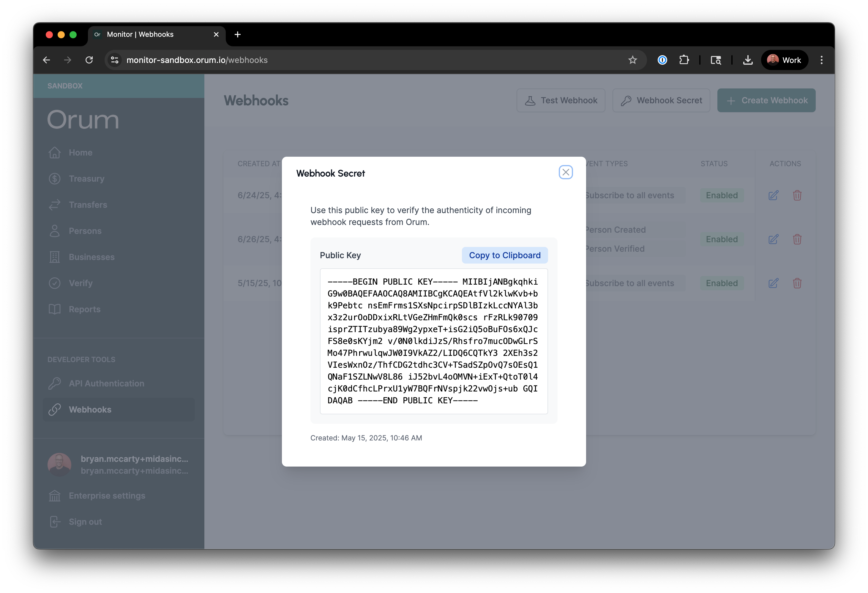Viewport: 868px width, 593px height.
Task: Click Test Webhook button
Action: (561, 100)
